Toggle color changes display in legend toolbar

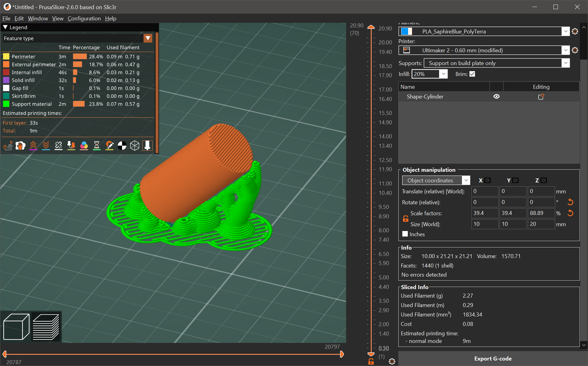pos(84,146)
